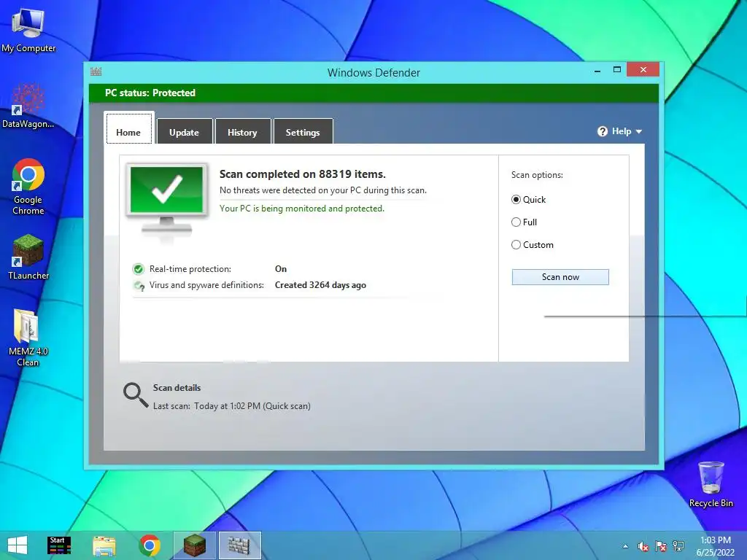Click the Scan details magnifier icon
Screen dimensions: 747x560
pyautogui.click(x=136, y=395)
